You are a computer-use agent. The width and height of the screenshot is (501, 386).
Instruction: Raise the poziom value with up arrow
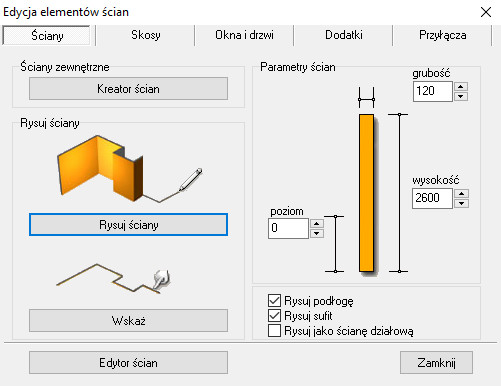pyautogui.click(x=317, y=223)
